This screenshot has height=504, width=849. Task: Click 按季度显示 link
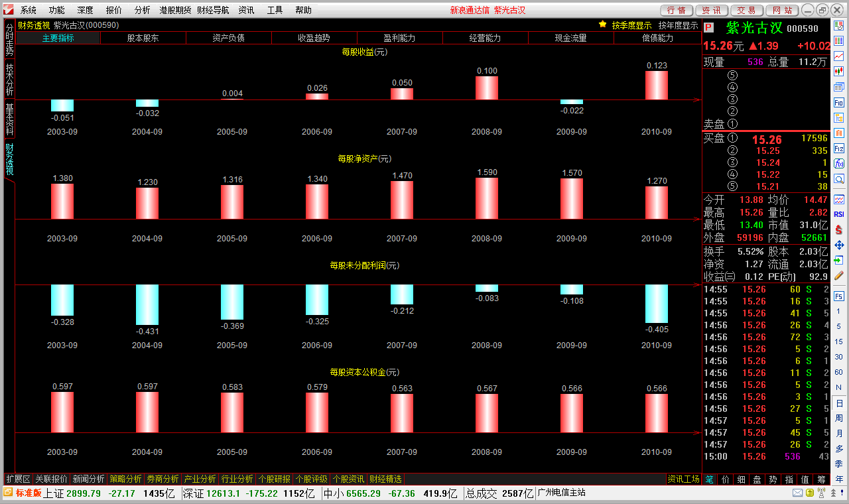631,25
